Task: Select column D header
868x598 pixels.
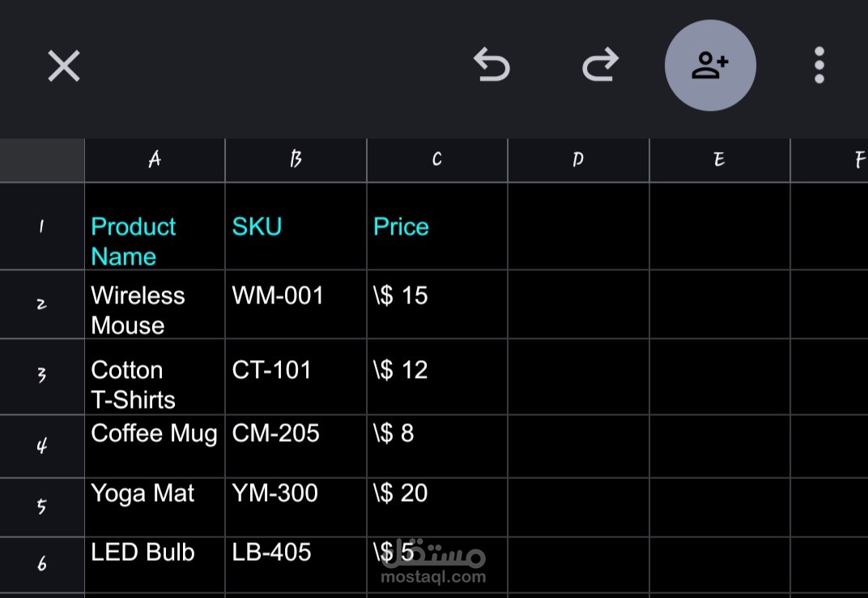Action: click(x=578, y=160)
